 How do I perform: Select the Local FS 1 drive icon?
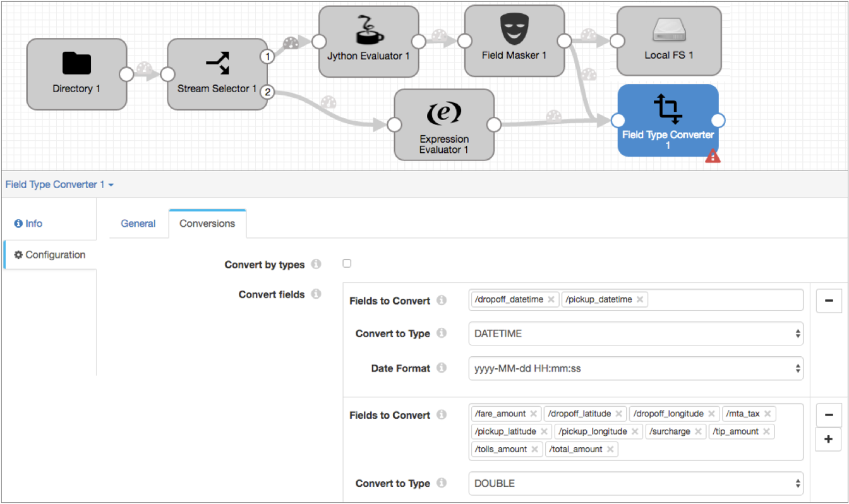click(669, 30)
